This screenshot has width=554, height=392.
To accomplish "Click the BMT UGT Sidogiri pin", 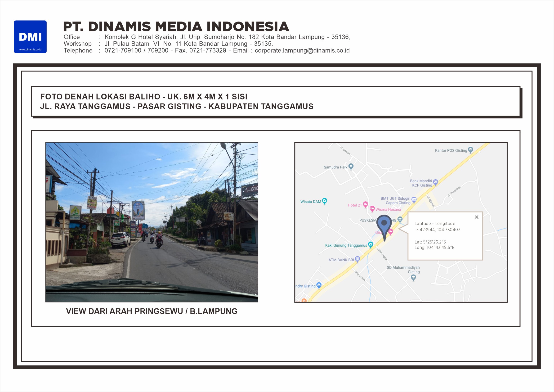I will (414, 200).
